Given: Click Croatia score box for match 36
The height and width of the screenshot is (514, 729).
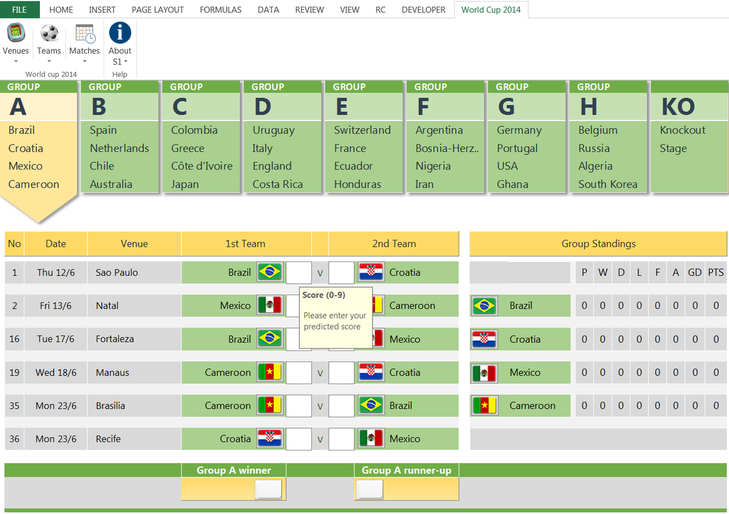Looking at the screenshot, I should [x=298, y=439].
